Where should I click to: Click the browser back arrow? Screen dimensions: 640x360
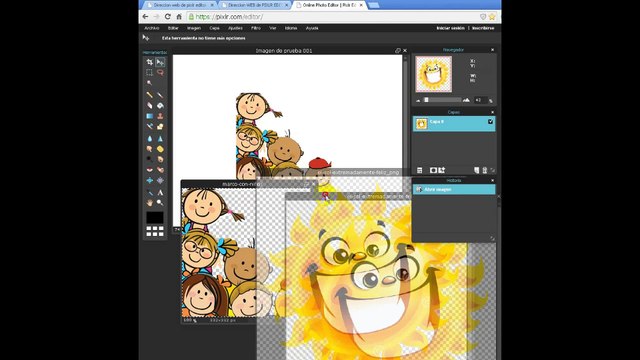145,17
